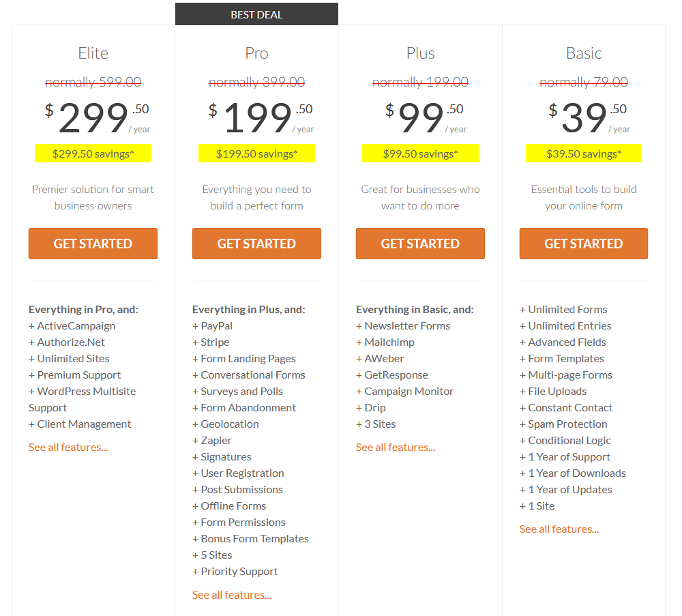Click GET STARTED under the Elite plan
The width and height of the screenshot is (682, 616).
point(93,244)
